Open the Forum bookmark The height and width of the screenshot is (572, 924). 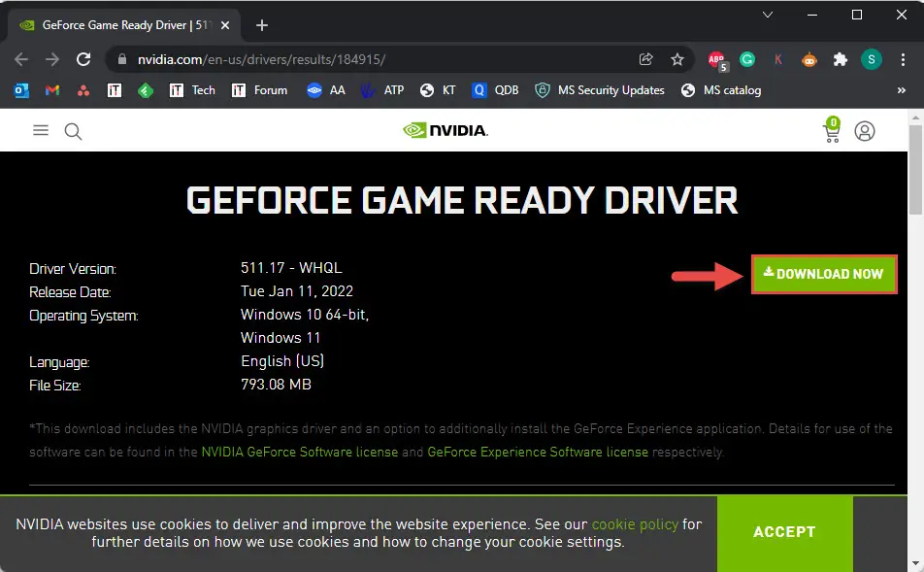point(259,90)
